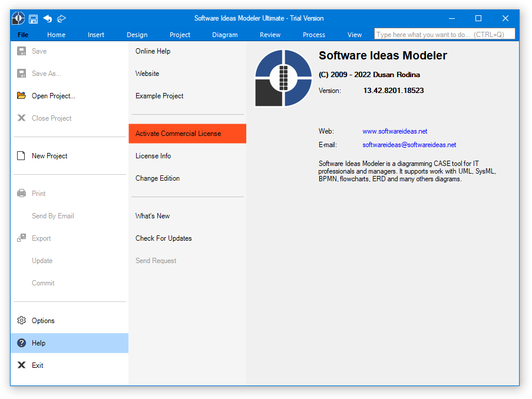Click the 'Software Ideas Modeler' heading text
532x399 pixels.
pos(383,55)
